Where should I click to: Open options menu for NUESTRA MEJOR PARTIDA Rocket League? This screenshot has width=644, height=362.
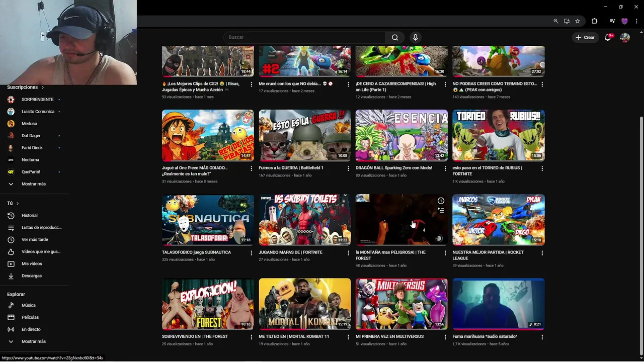tap(542, 253)
